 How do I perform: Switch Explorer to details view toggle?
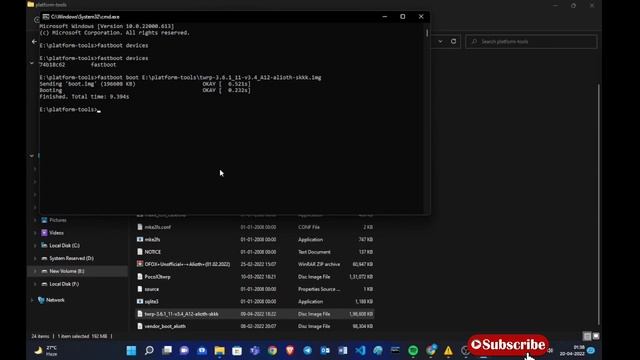[587, 336]
